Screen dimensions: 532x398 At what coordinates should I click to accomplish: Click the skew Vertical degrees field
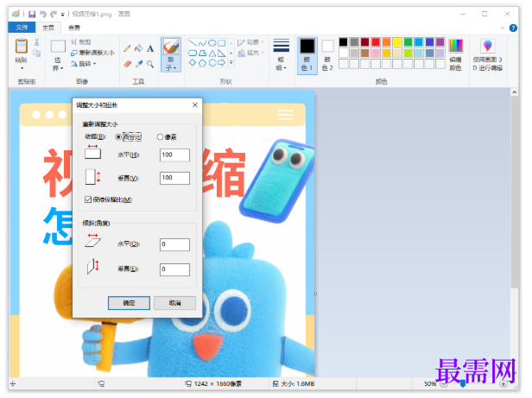(174, 269)
